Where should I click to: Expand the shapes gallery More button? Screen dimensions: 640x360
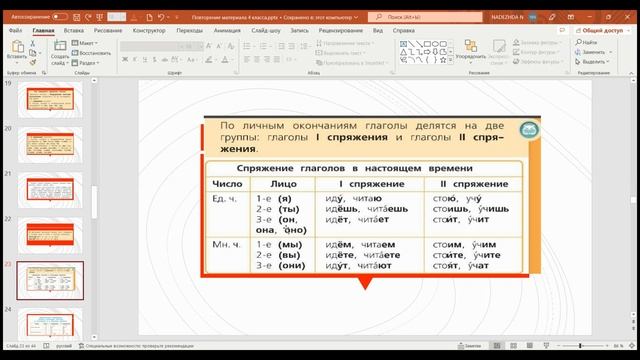[451, 60]
